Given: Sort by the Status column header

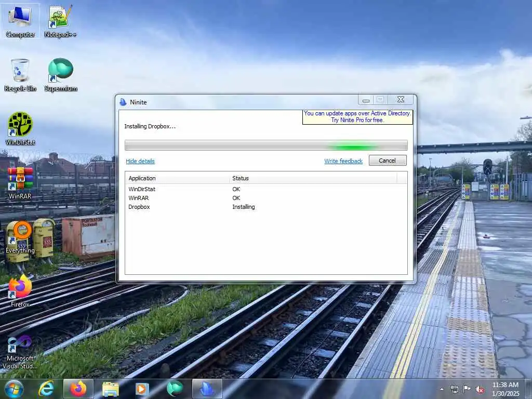Looking at the screenshot, I should tap(313, 178).
